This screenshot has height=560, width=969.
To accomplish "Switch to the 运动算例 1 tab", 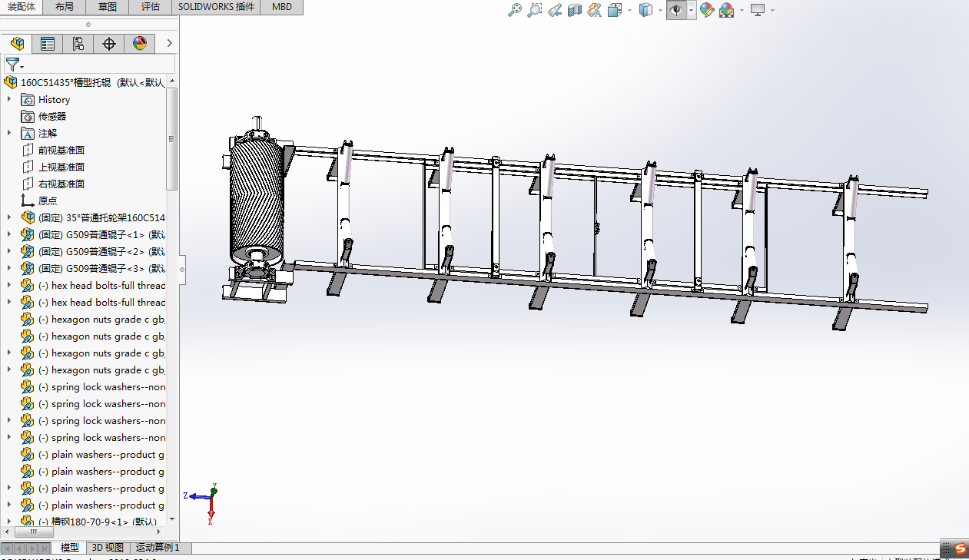I will pyautogui.click(x=158, y=548).
